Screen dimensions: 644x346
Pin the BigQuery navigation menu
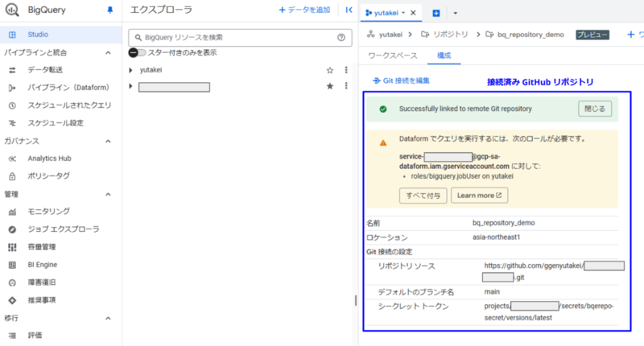coord(109,10)
